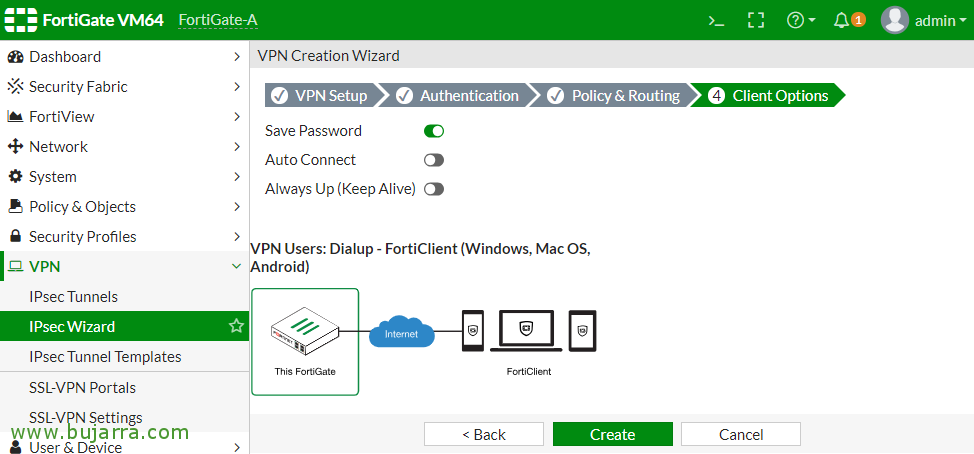
Task: Click the Always Up (Keep Alive) label
Action: tap(340, 189)
